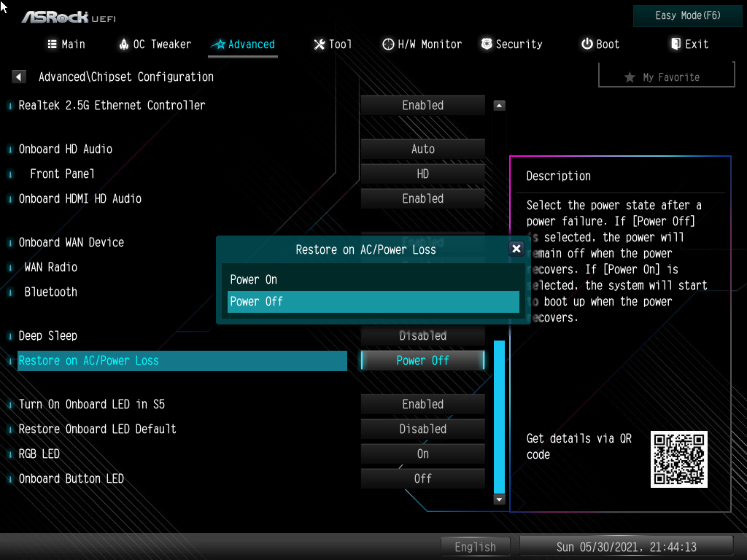Switch to the Boot tab
Image resolution: width=747 pixels, height=560 pixels.
[x=600, y=44]
